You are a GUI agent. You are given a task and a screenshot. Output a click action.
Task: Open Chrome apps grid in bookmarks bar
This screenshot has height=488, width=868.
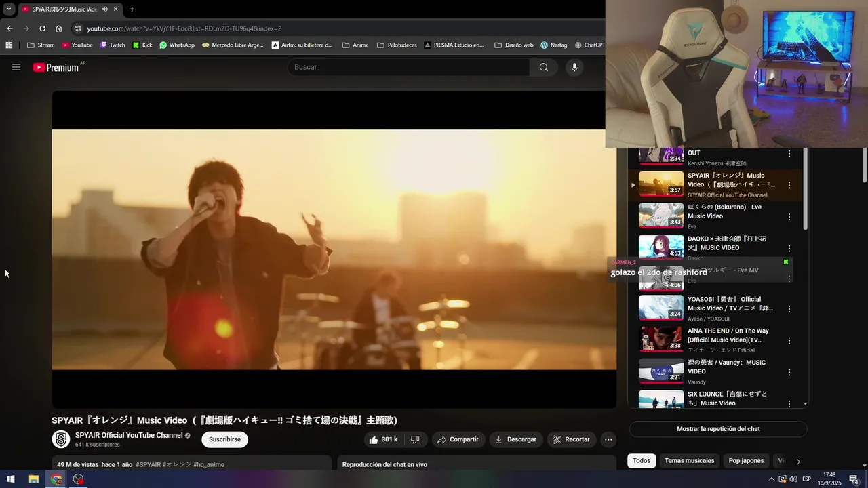coord(9,45)
